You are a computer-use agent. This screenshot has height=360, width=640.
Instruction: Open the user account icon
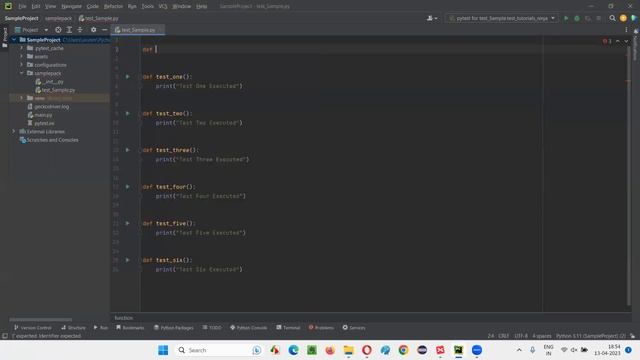tap(431, 18)
